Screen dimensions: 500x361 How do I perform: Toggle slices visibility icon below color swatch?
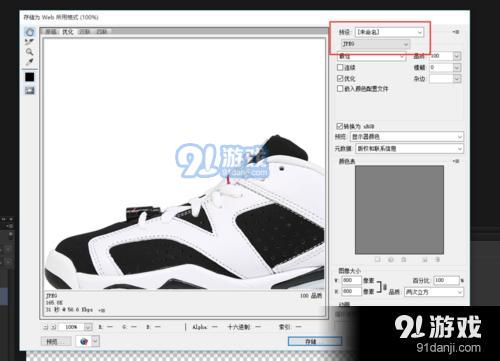pos(30,90)
